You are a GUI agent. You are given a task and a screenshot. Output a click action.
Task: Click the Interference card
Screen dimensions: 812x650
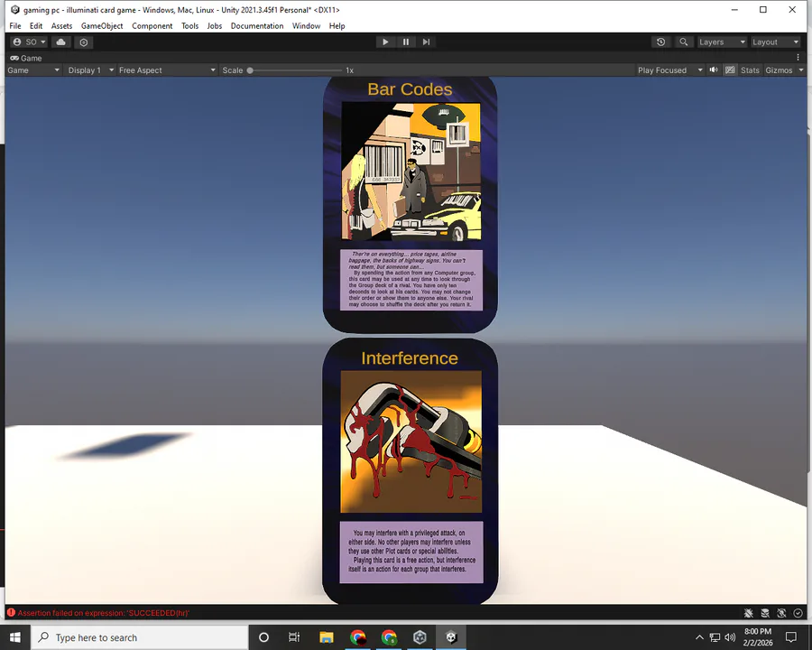[411, 471]
